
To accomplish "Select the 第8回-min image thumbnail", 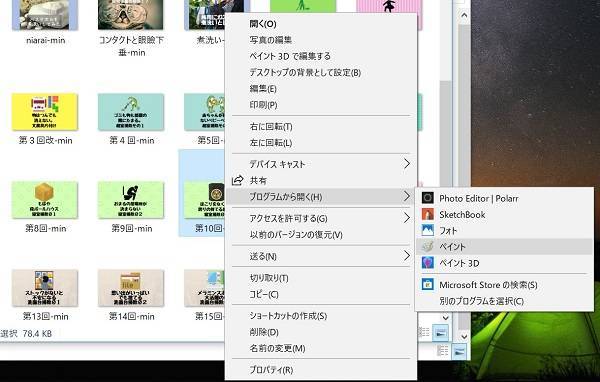I will 45,200.
